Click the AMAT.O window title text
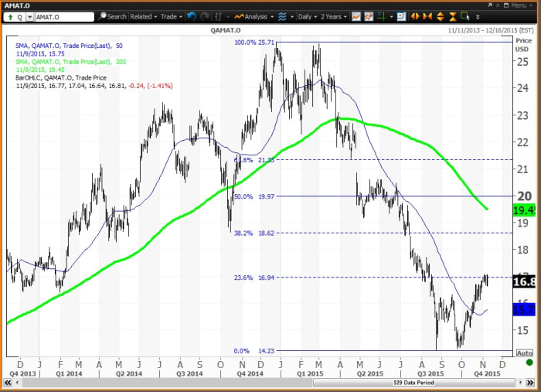 (17, 5)
